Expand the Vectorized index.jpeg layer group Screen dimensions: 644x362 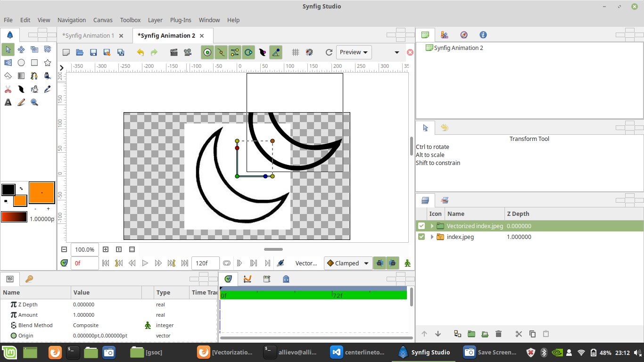tap(432, 225)
